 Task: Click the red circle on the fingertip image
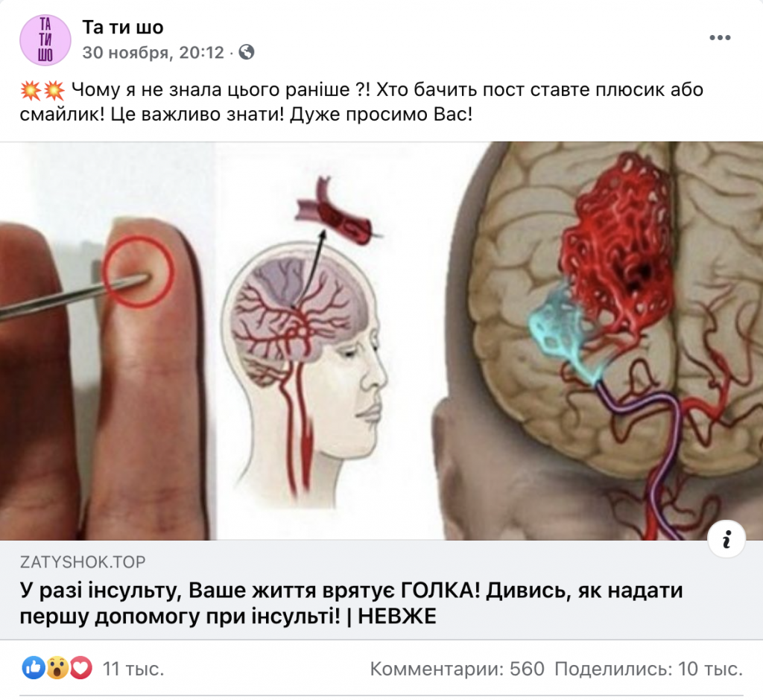click(x=139, y=273)
